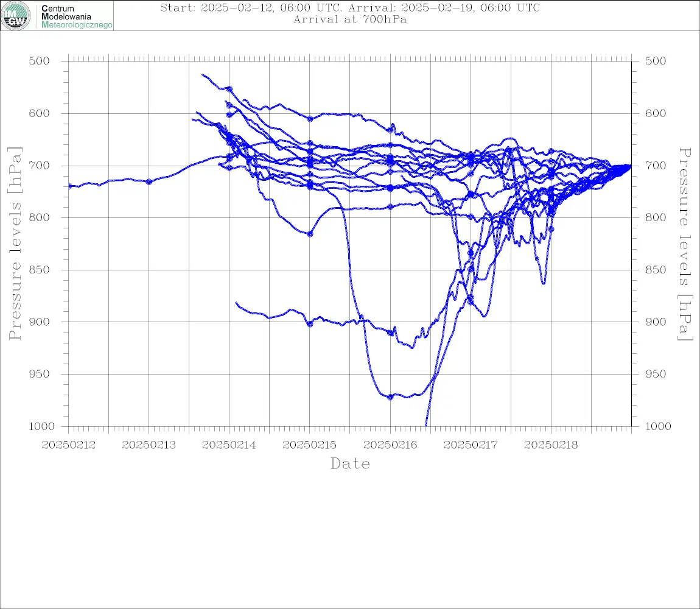Image resolution: width=700 pixels, height=609 pixels.
Task: Click the right axis label 500
Action: click(656, 61)
